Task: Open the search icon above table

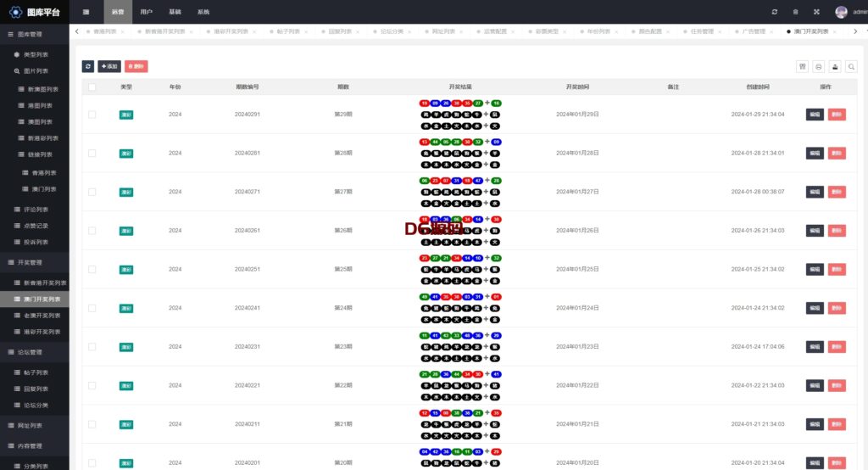Action: [x=852, y=66]
